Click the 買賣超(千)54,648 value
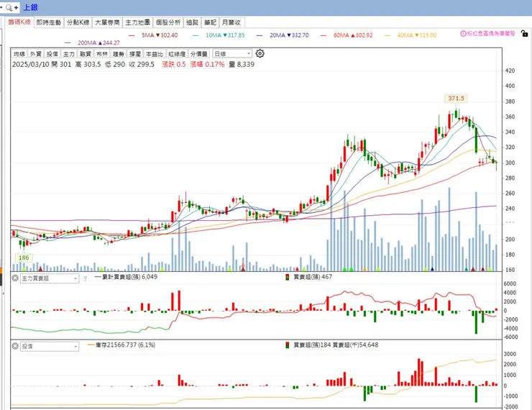This screenshot has height=410, width=532. coord(355,345)
